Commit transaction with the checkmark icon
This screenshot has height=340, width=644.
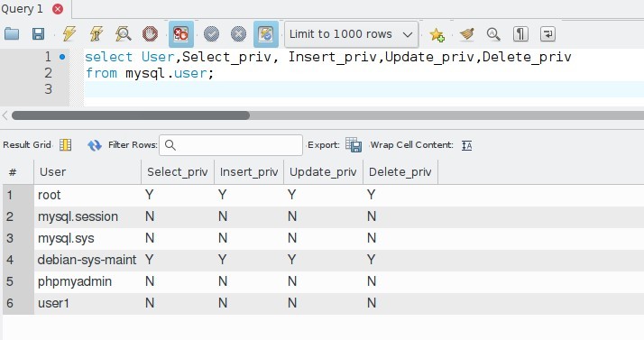click(x=212, y=34)
